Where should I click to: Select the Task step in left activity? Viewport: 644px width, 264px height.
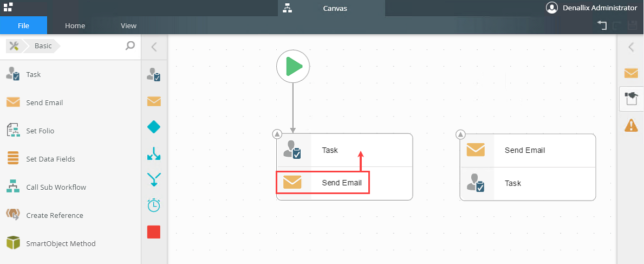point(344,150)
